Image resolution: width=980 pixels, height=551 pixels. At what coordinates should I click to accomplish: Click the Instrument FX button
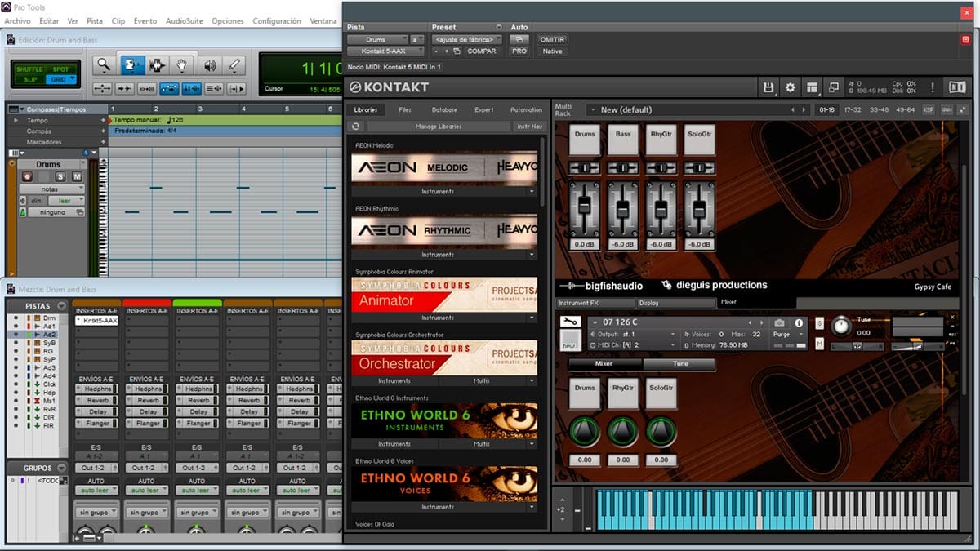coord(595,303)
